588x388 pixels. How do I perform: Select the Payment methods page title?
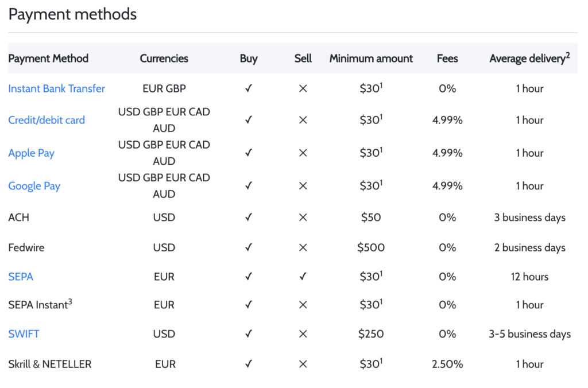72,14
